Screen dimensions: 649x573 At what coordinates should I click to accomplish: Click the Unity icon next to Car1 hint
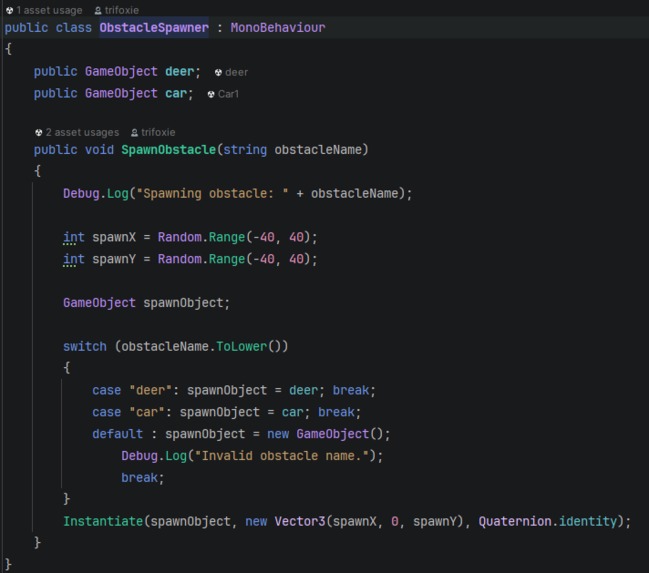point(211,94)
